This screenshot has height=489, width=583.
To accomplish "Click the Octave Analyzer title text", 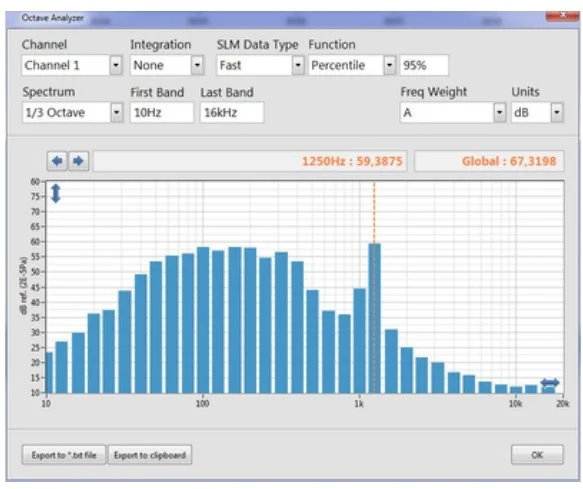I will tap(52, 18).
